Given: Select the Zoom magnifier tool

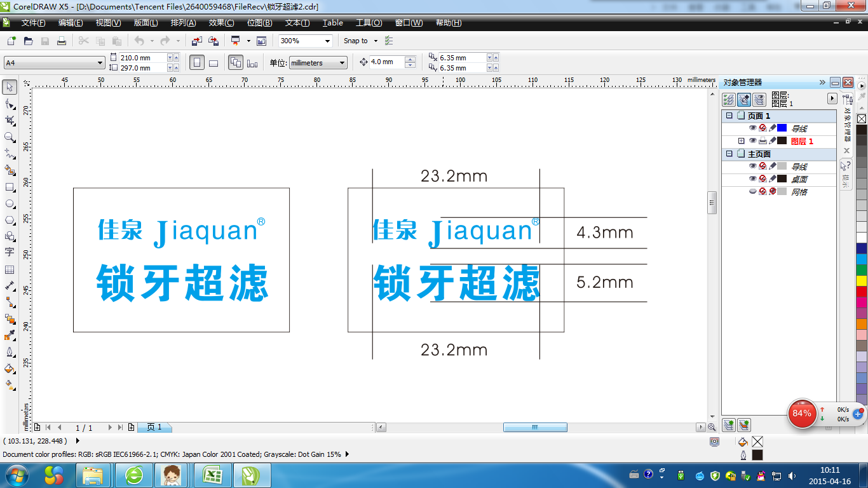Looking at the screenshot, I should pyautogui.click(x=10, y=137).
